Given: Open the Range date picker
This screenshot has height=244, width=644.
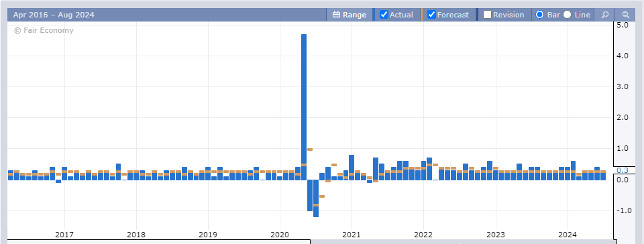Looking at the screenshot, I should [x=350, y=15].
